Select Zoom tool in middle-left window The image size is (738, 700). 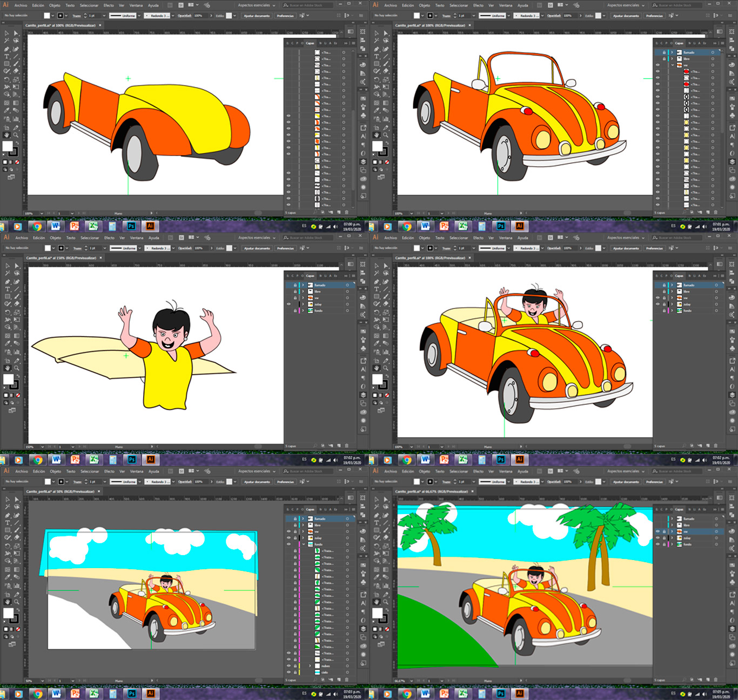click(17, 368)
